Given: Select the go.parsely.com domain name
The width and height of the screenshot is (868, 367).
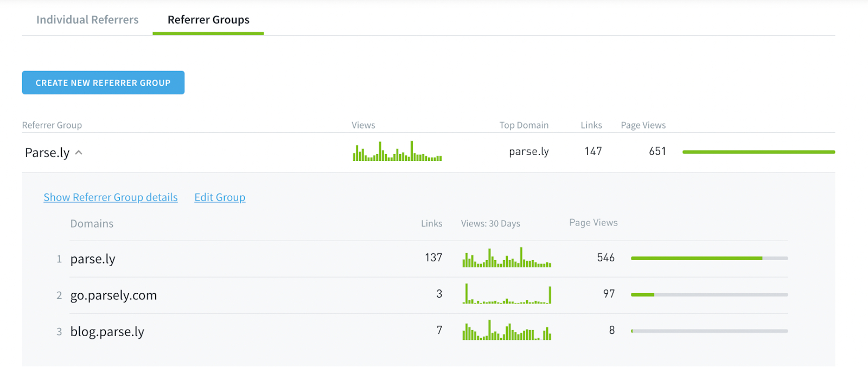Looking at the screenshot, I should click(x=113, y=295).
